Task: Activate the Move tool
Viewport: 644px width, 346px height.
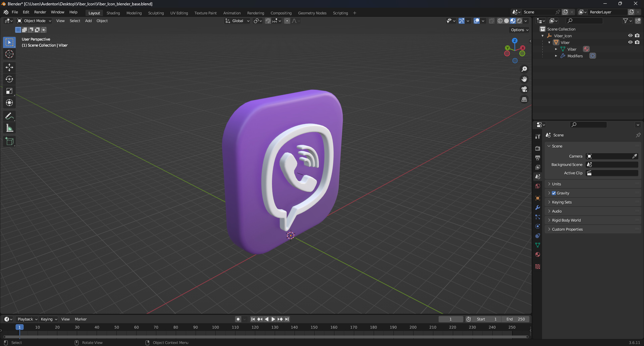Action: tap(9, 67)
